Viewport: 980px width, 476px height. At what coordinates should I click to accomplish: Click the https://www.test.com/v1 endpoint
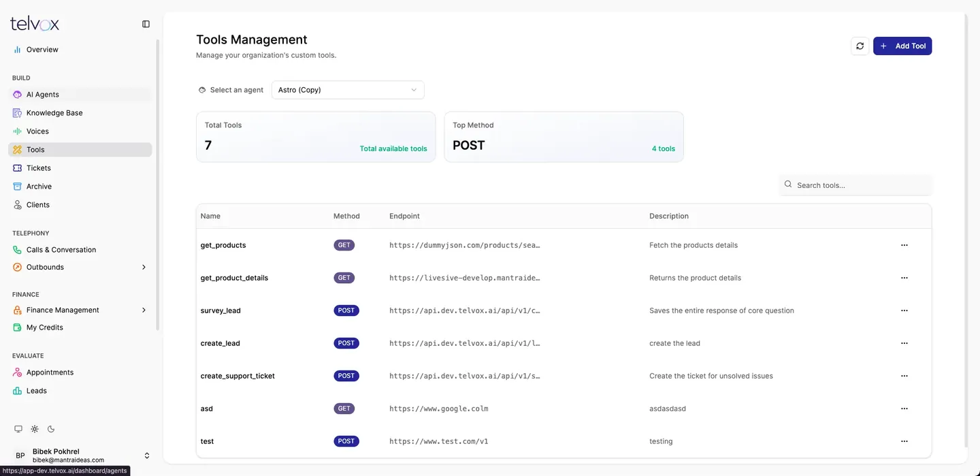(439, 441)
